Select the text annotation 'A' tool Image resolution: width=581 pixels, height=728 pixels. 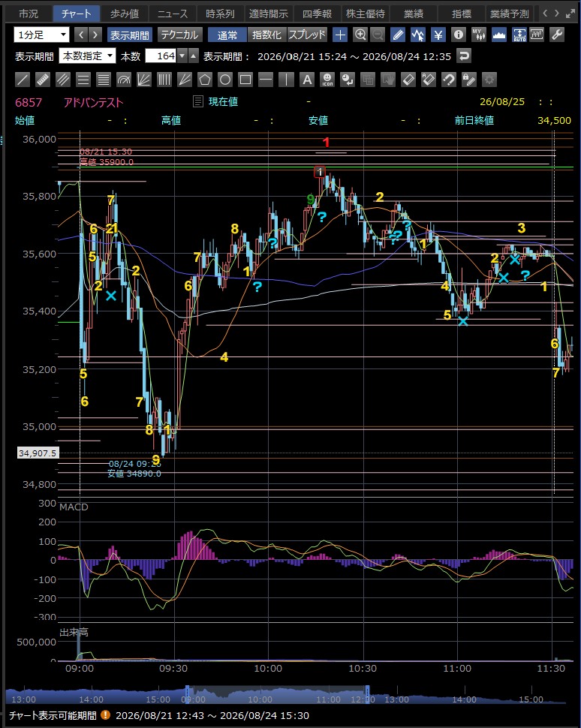(x=306, y=80)
